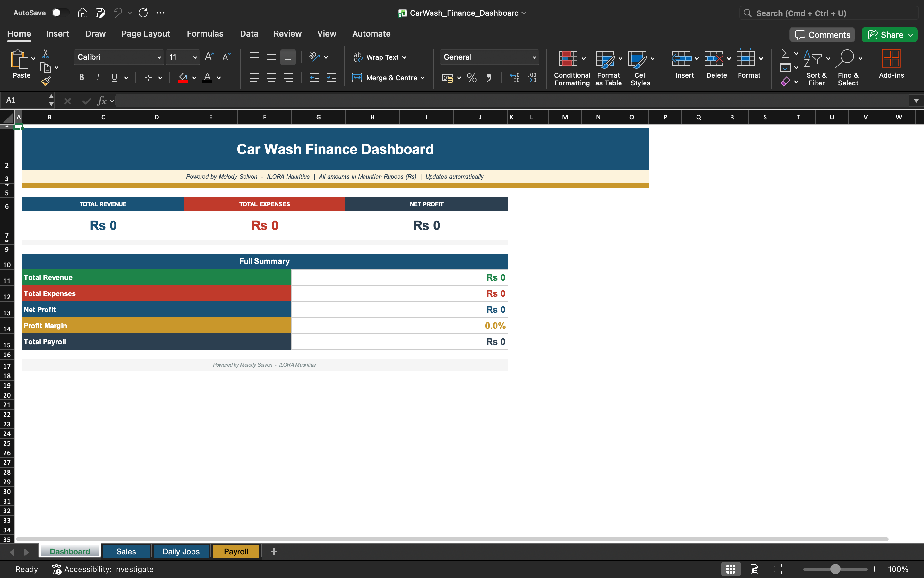Decrease font size with small A icon
This screenshot has height=578, width=924.
tap(227, 57)
